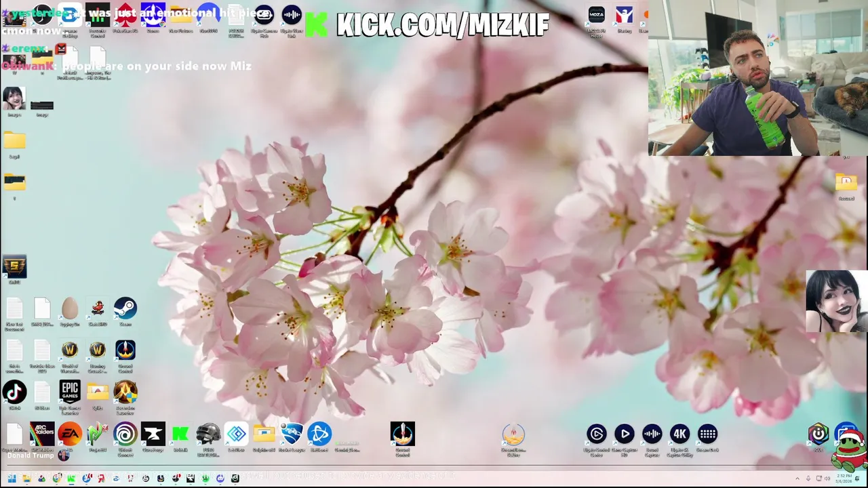Open the Splits folder icon
The width and height of the screenshot is (868, 488).
[98, 392]
